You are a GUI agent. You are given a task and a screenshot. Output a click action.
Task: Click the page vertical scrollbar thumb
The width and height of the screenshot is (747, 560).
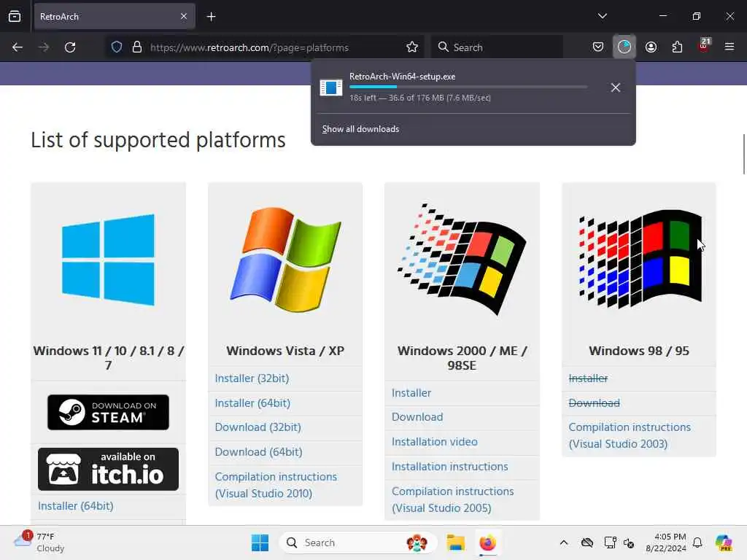744,155
